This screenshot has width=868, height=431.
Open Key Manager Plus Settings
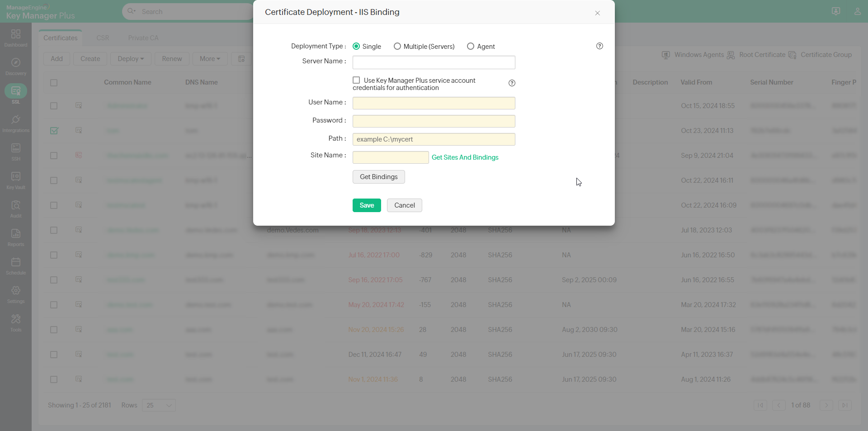[x=16, y=294]
